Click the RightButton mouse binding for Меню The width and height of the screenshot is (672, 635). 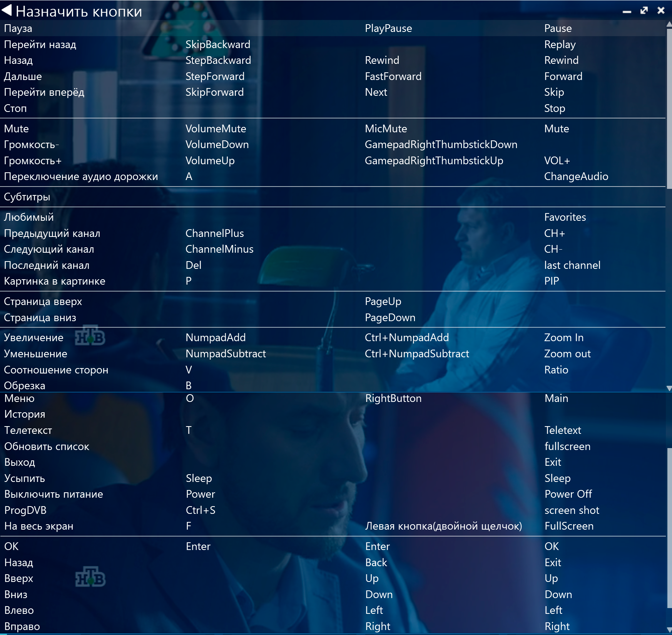click(393, 398)
